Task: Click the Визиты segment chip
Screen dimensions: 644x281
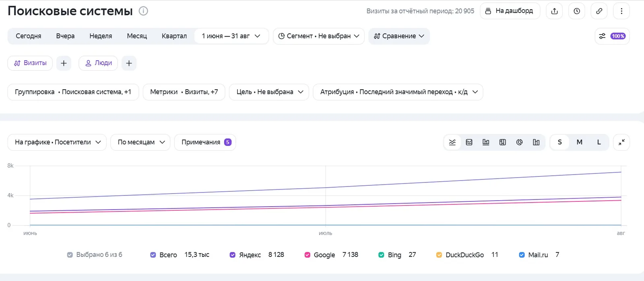Action: pyautogui.click(x=30, y=63)
